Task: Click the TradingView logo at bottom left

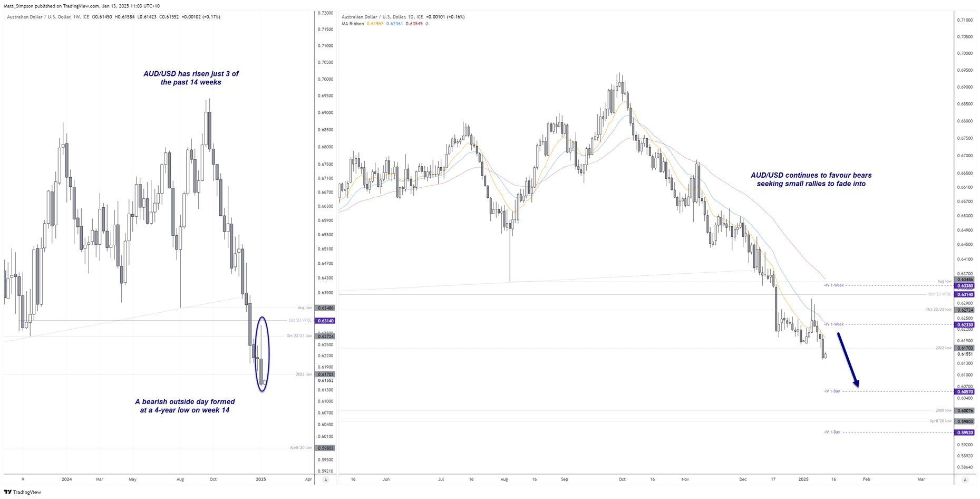Action: [x=23, y=492]
